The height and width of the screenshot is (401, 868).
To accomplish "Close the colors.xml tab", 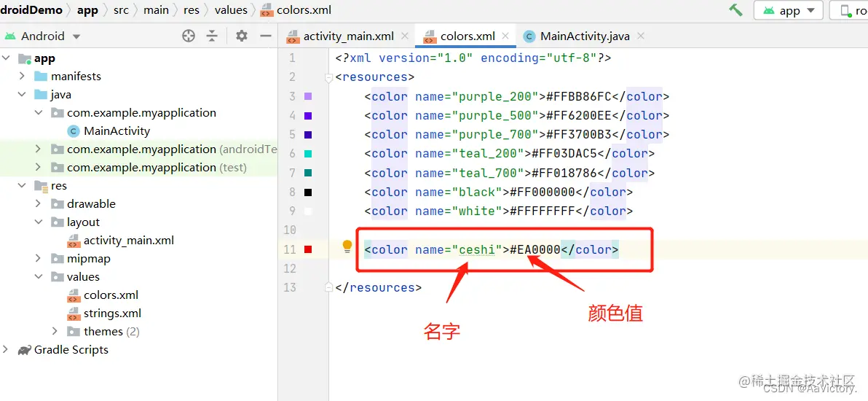I will [505, 36].
